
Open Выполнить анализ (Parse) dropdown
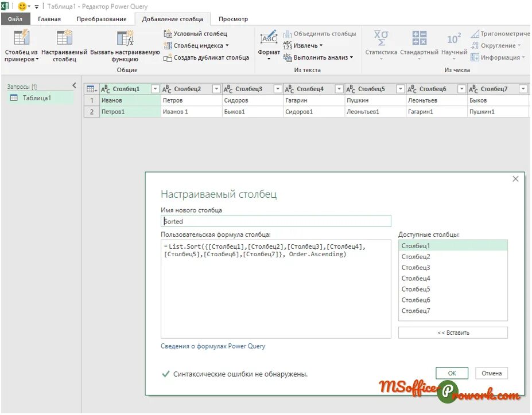click(319, 57)
